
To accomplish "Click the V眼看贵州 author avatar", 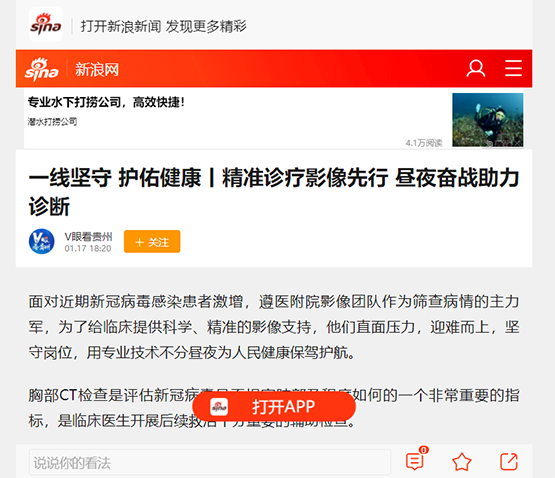I will click(42, 241).
